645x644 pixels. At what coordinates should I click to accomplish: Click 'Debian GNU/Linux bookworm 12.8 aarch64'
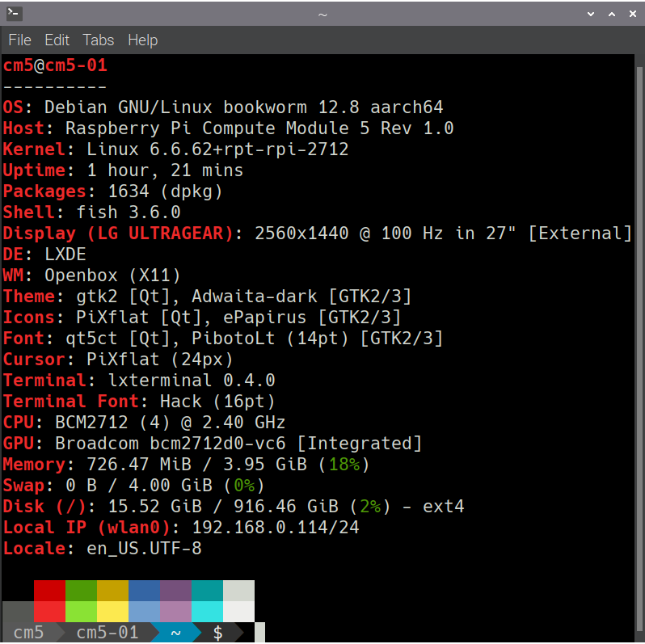coord(244,107)
